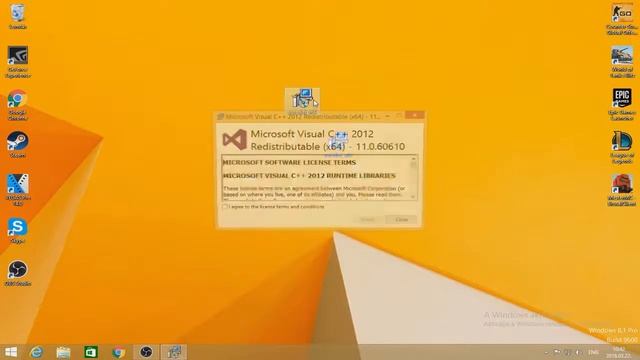This screenshot has height=360, width=640.
Task: Click the installer title bar text
Action: point(303,116)
